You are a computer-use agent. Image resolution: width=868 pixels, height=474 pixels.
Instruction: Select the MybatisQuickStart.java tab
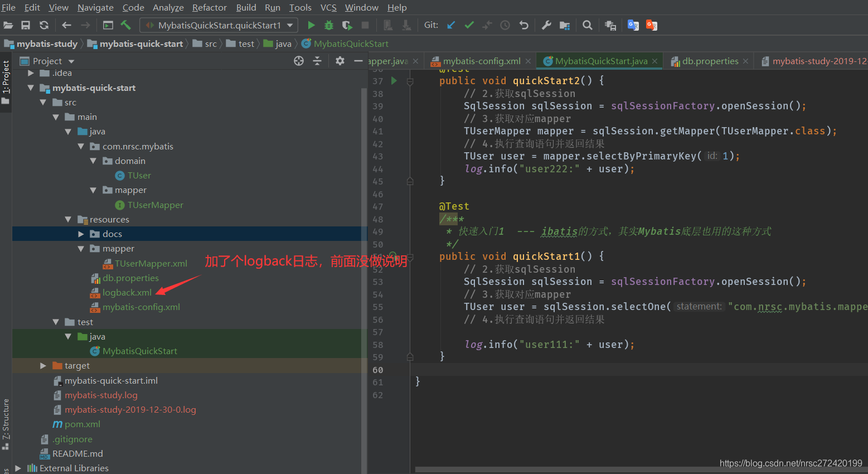[601, 61]
